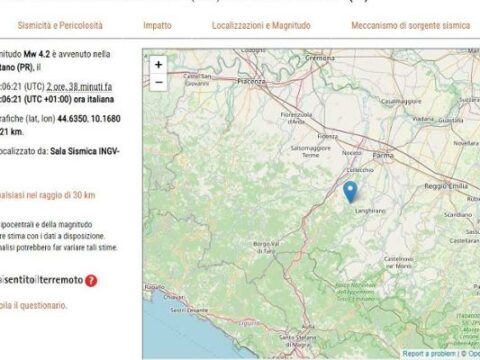Open the red question mark help icon
Screen dimensions: 480x360
[x=91, y=281]
